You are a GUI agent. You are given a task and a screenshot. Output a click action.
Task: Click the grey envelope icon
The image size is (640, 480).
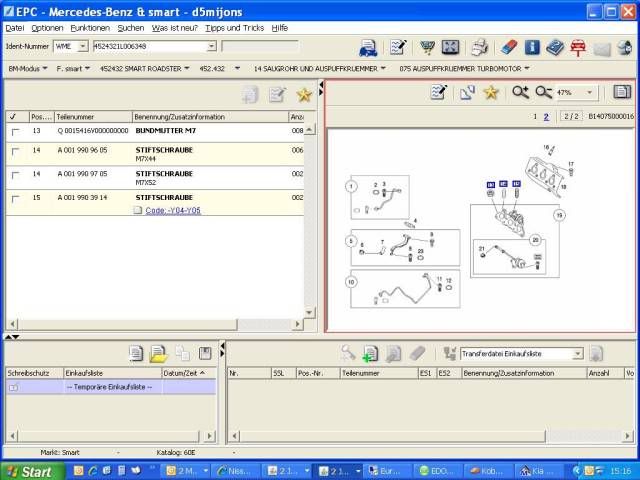(602, 49)
